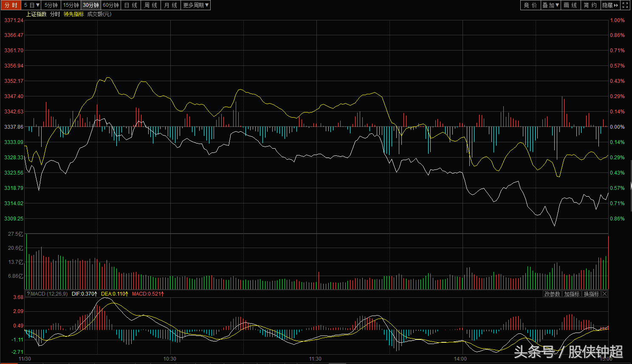Click the 3371.24 top price label

[x=14, y=20]
